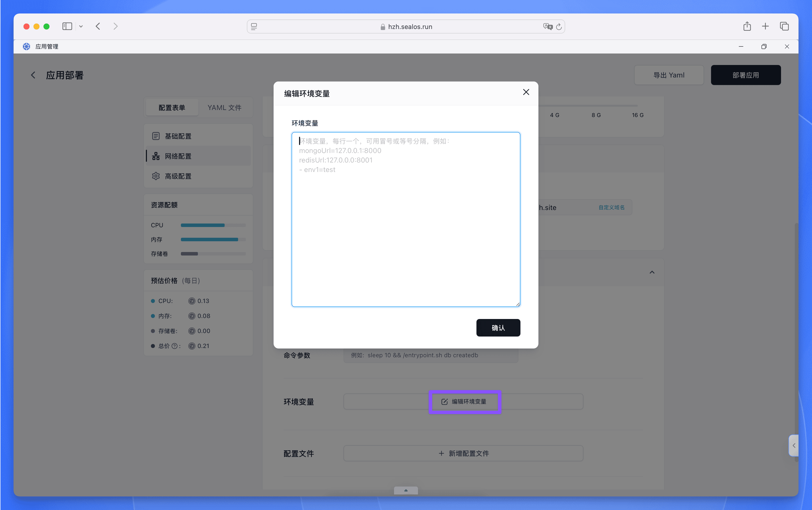The image size is (812, 510).
Task: Reload the page
Action: pyautogui.click(x=558, y=26)
